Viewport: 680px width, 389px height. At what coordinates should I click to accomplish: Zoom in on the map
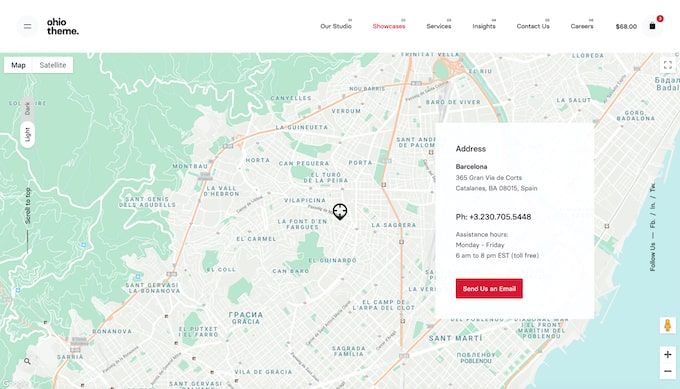point(667,354)
